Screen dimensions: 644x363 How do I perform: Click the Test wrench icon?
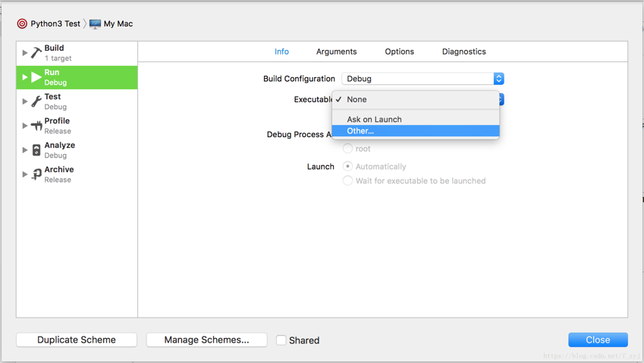[36, 102]
